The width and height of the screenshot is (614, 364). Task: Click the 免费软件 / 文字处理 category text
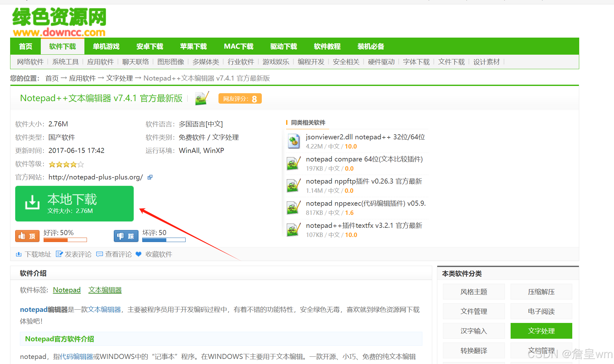pos(209,137)
